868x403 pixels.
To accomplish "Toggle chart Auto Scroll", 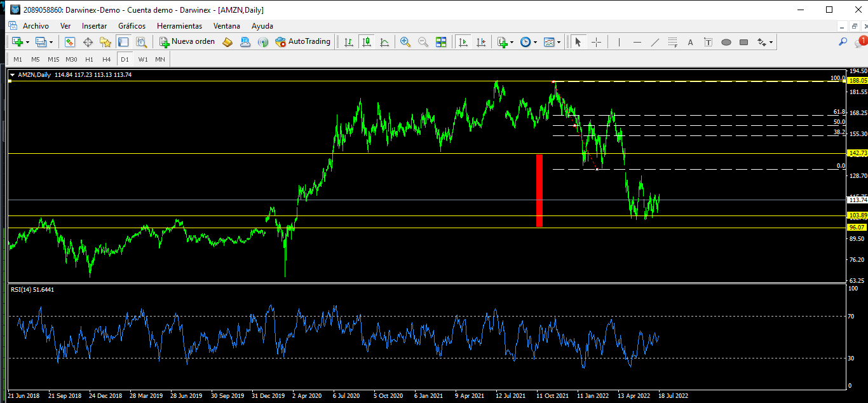I will click(463, 42).
